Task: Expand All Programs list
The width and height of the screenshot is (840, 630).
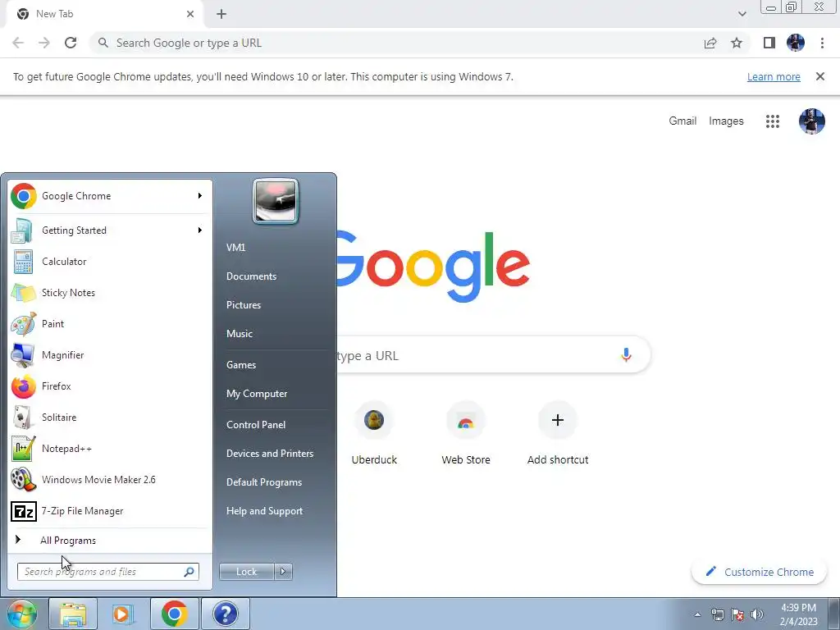Action: click(107, 541)
